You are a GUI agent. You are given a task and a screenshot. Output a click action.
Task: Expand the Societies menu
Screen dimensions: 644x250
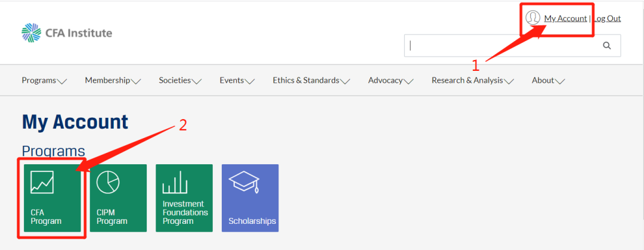point(180,80)
